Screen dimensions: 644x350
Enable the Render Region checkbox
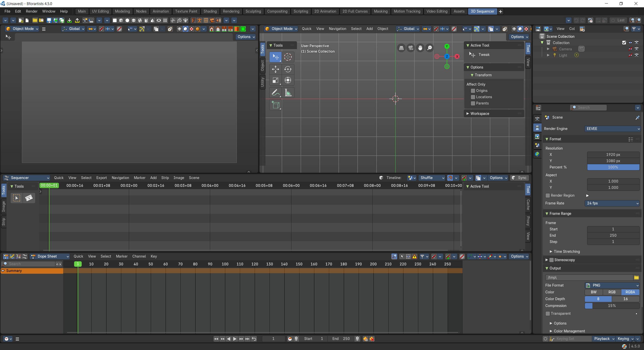(548, 195)
